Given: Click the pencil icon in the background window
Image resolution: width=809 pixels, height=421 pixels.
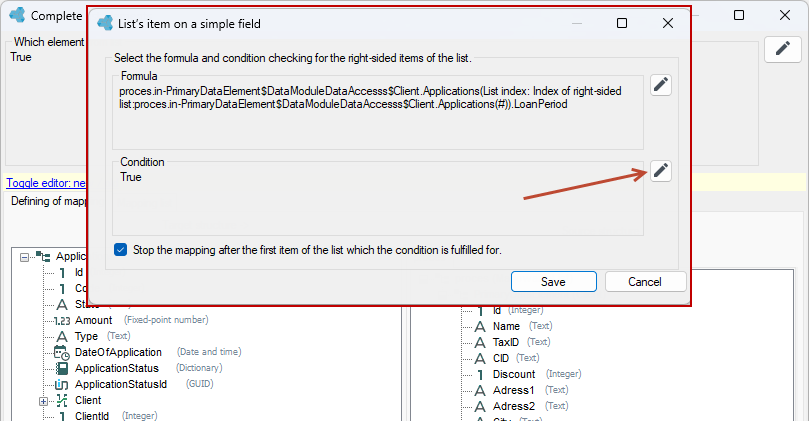Looking at the screenshot, I should click(x=783, y=49).
